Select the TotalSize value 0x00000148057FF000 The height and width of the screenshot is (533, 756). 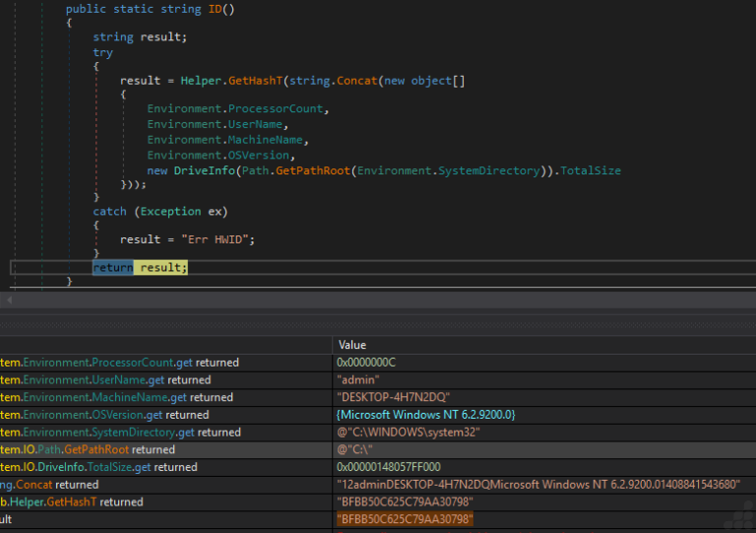(389, 467)
